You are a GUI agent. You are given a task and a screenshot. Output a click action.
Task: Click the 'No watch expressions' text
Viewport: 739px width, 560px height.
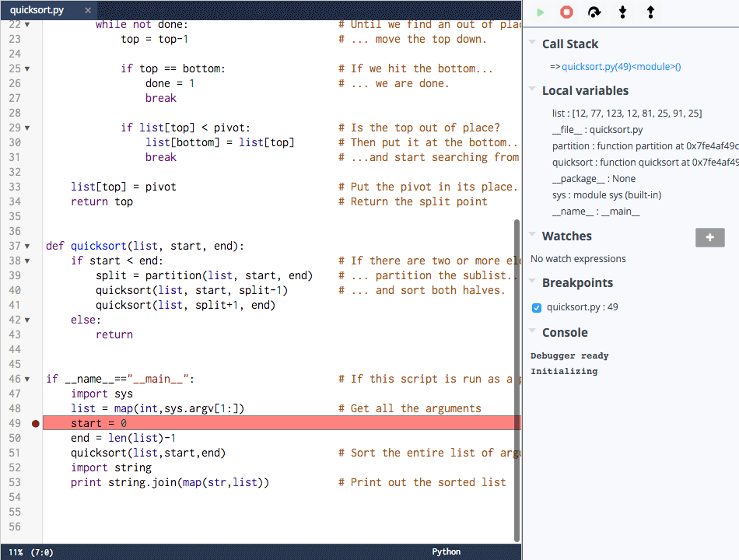578,259
